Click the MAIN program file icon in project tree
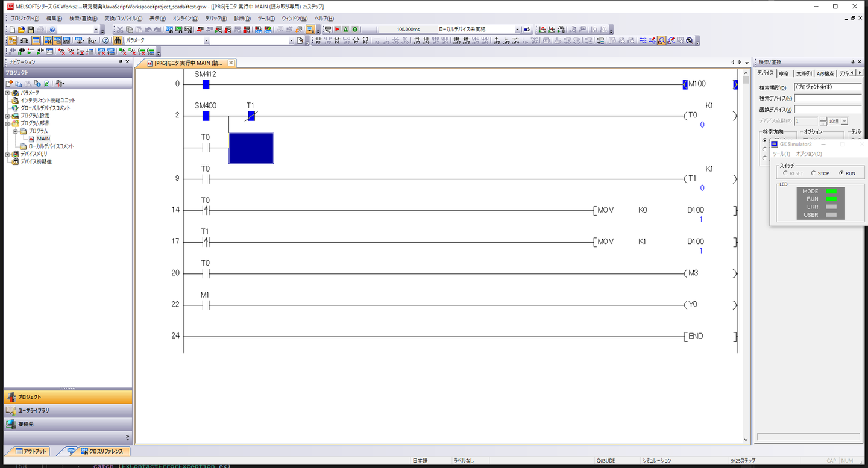This screenshot has width=868, height=468. click(32, 139)
